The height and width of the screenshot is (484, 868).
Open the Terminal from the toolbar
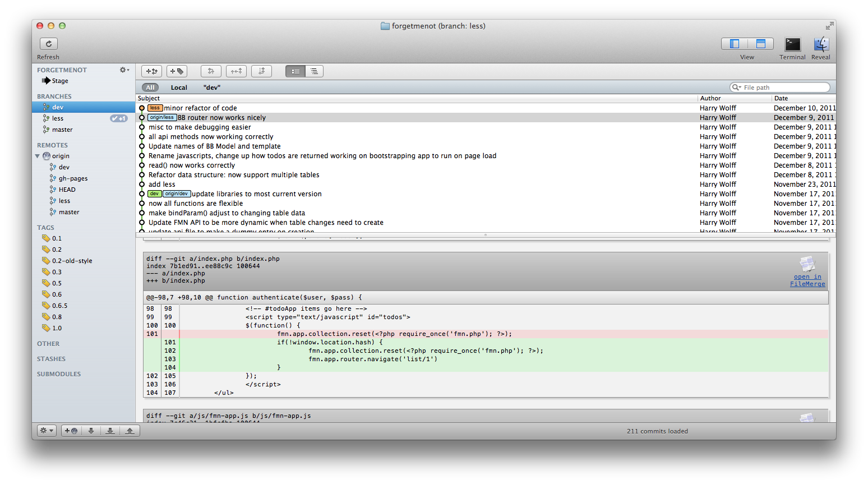(792, 44)
